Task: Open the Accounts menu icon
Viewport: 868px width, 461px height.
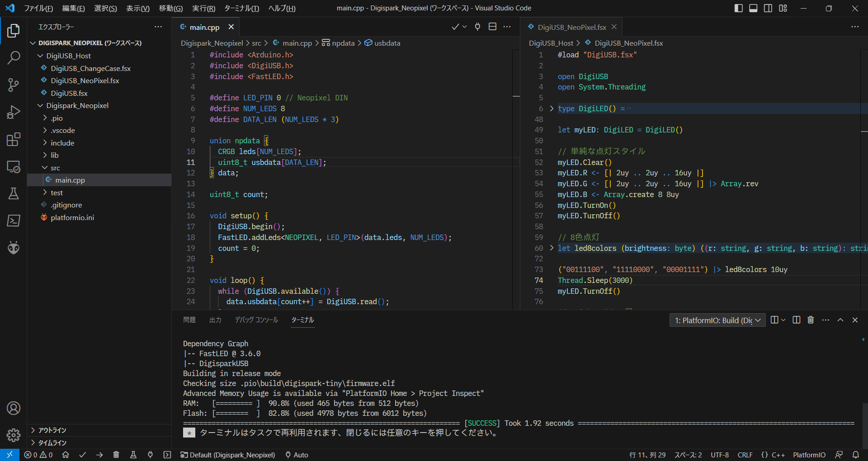Action: 14,408
